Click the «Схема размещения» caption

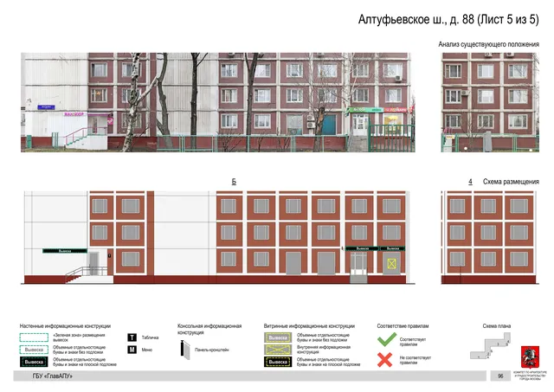tap(511, 182)
